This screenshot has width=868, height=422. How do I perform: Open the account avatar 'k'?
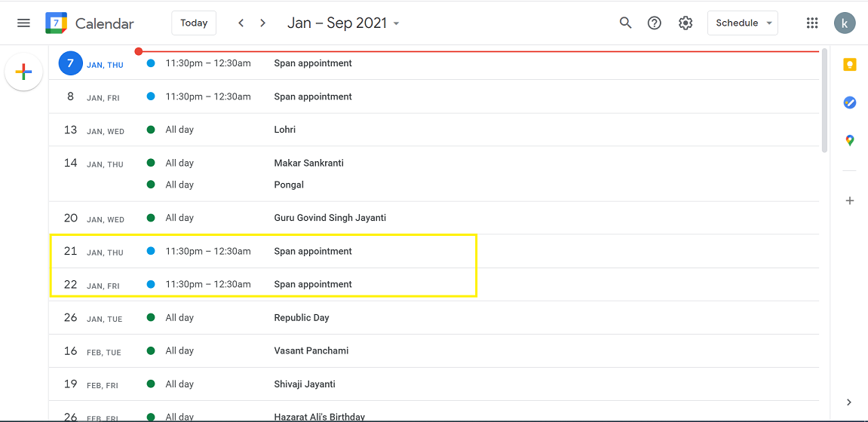tap(845, 23)
